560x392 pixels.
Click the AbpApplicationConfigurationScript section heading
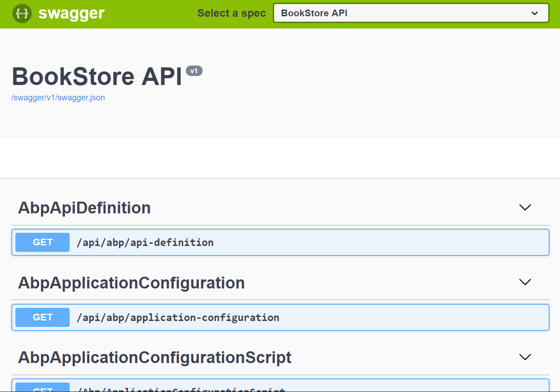coord(155,358)
